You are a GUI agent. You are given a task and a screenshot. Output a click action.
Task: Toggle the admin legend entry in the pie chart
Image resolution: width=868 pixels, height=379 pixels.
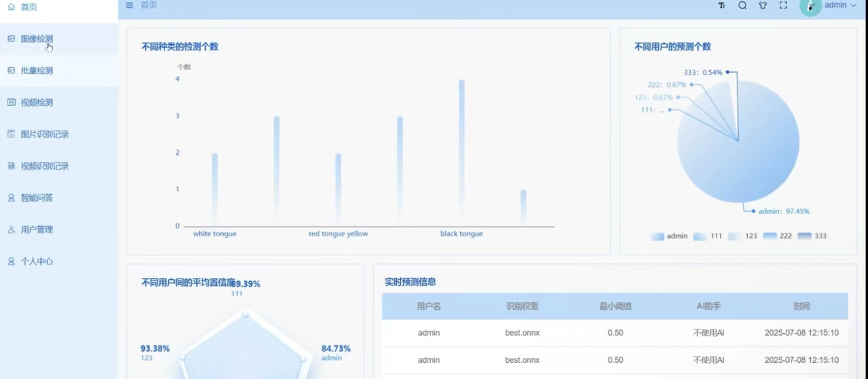(x=670, y=236)
